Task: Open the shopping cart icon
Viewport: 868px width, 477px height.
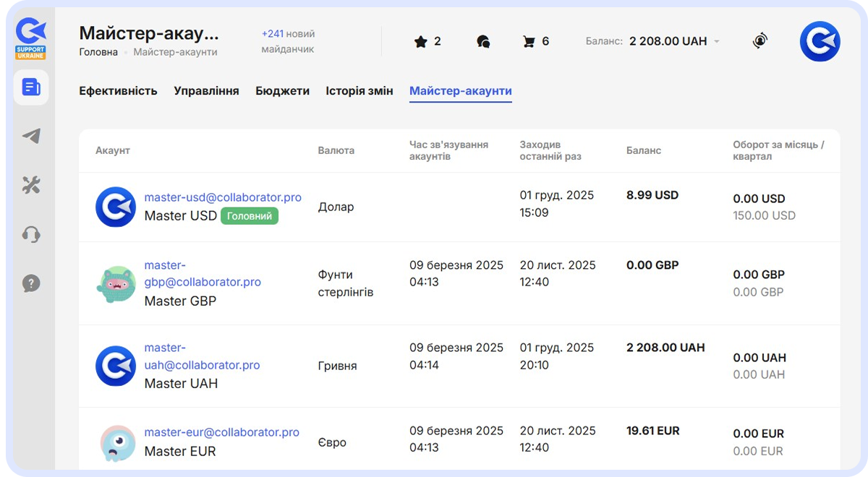Action: [529, 42]
